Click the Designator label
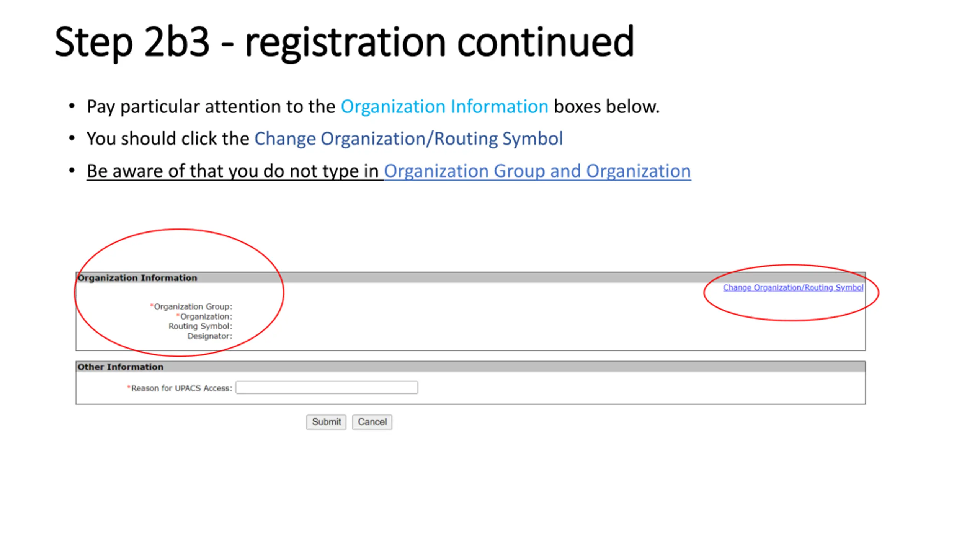The image size is (980, 551). (209, 336)
